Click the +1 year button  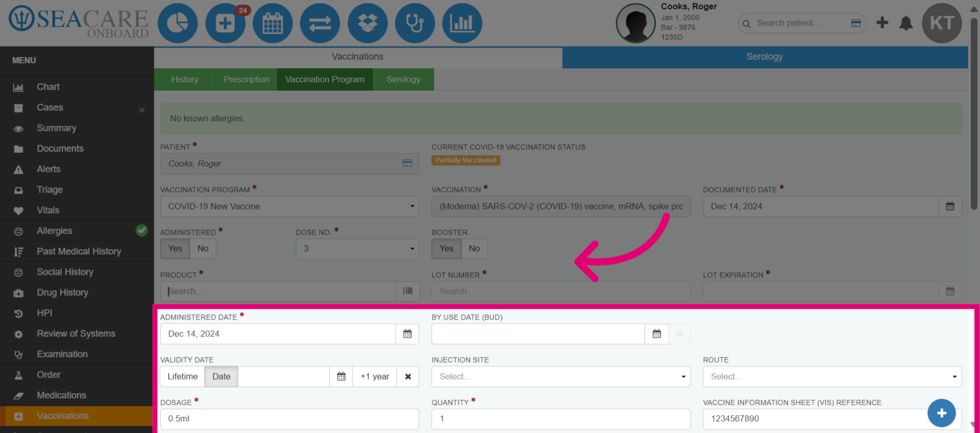(x=375, y=376)
